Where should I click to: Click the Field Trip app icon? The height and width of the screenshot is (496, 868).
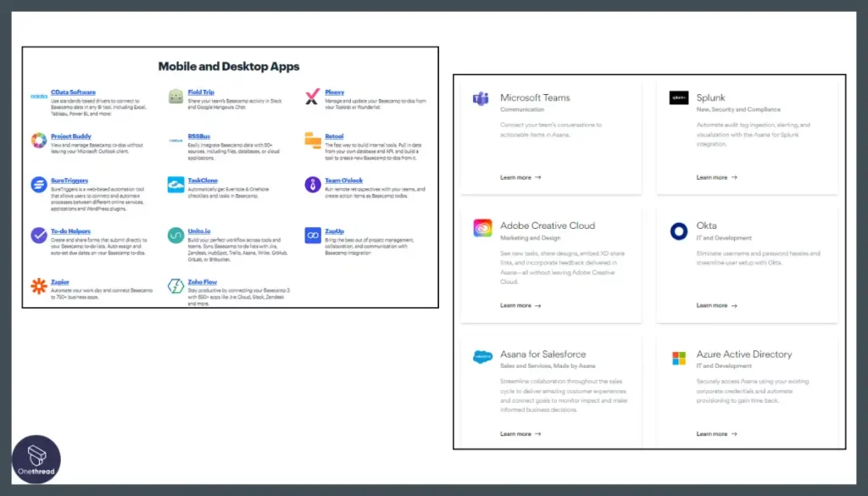point(176,97)
